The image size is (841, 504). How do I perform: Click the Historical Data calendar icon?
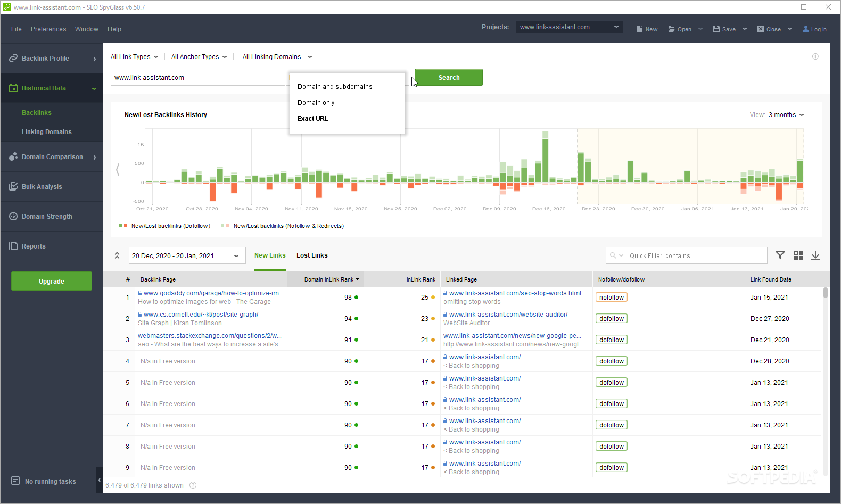tap(13, 88)
